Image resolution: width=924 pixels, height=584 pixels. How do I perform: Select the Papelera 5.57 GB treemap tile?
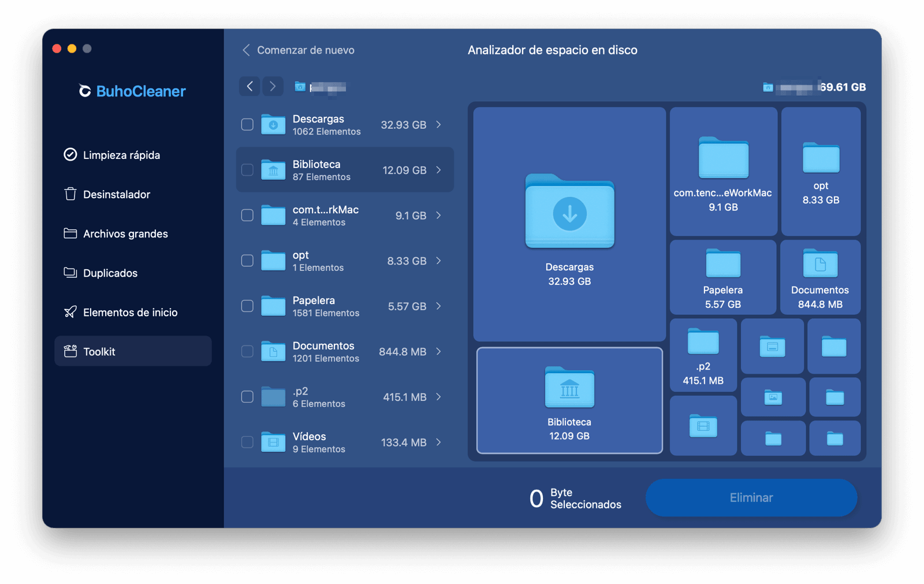(723, 277)
